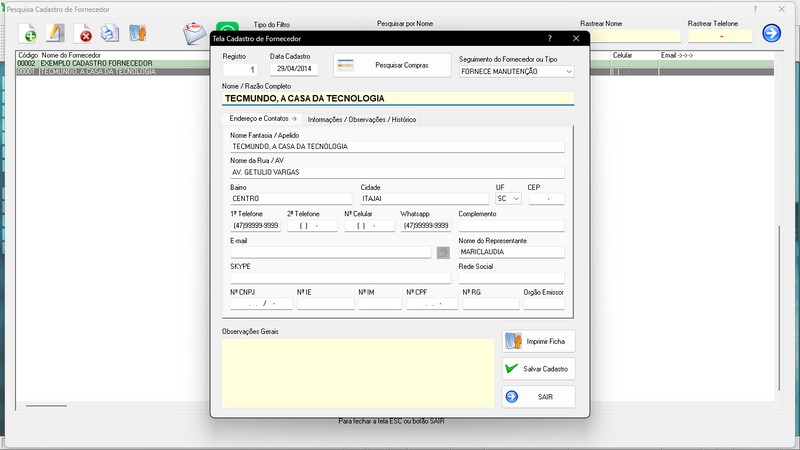Click the Nome do Fornecedor column header
The image size is (800, 450).
[71, 55]
